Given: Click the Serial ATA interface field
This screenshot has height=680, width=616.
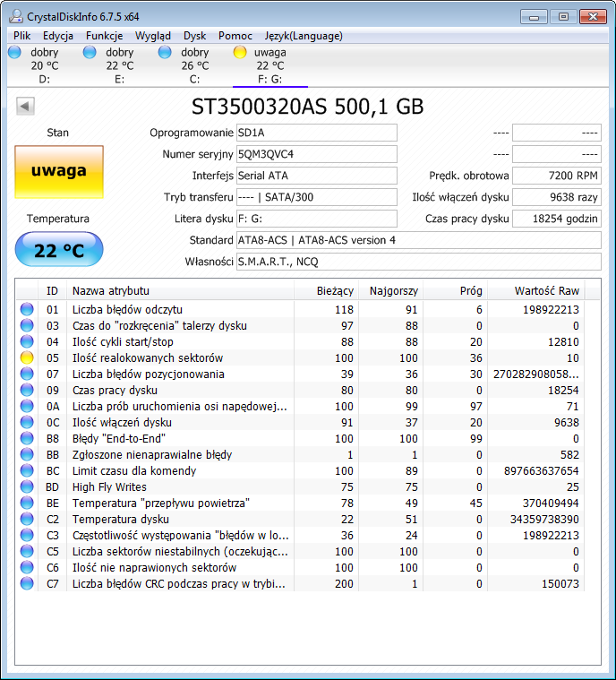Looking at the screenshot, I should 316,176.
